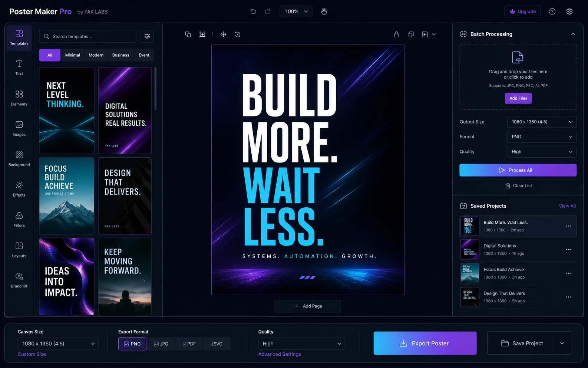Click the Add Files button
Image resolution: width=588 pixels, height=368 pixels.
(518, 98)
